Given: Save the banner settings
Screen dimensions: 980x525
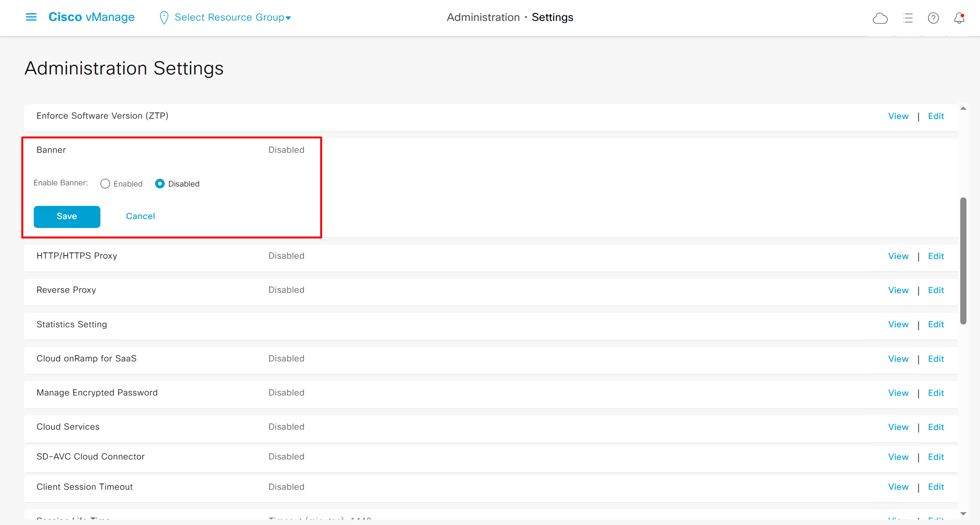Looking at the screenshot, I should [67, 216].
